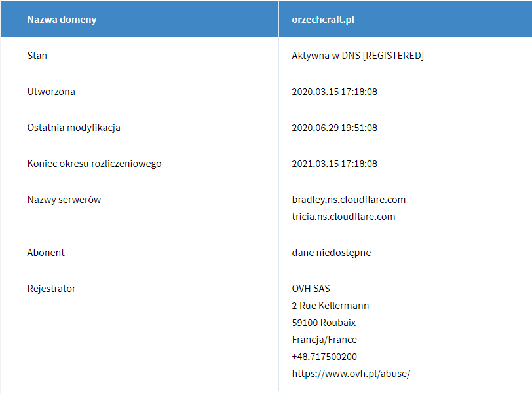The height and width of the screenshot is (394, 532).
Task: Click the Nazwy serwerów label
Action: (64, 200)
